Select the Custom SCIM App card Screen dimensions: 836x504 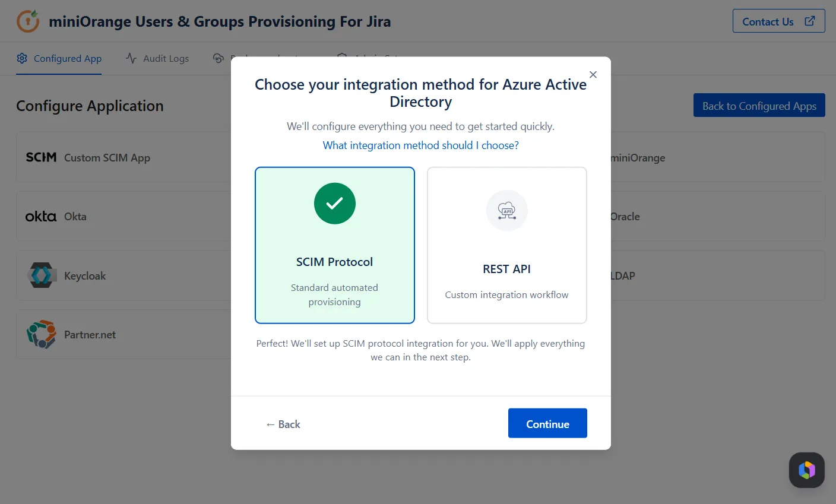pos(123,157)
